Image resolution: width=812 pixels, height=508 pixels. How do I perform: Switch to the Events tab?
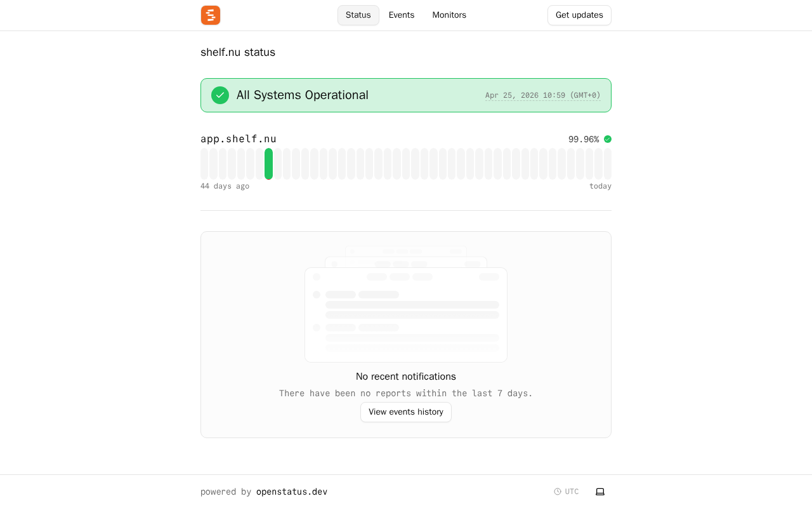click(402, 15)
